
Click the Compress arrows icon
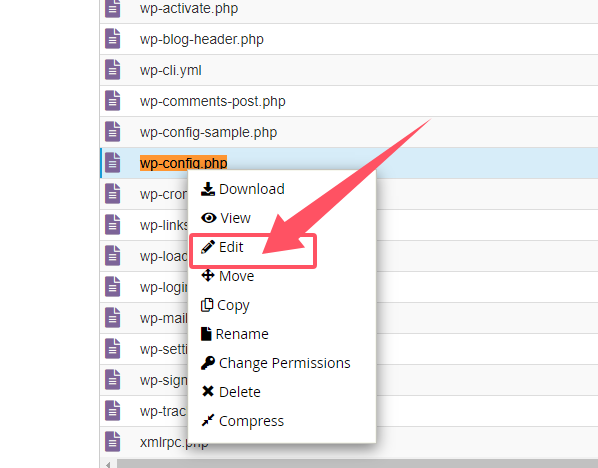(208, 420)
